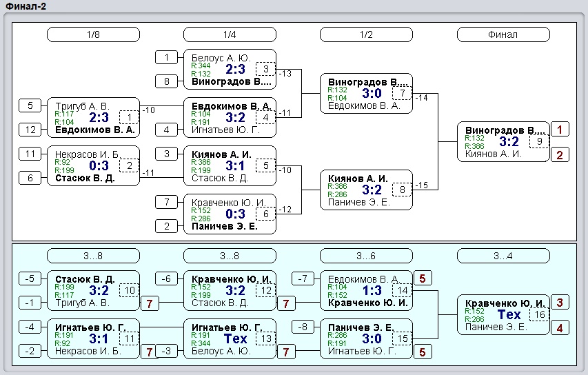588x375 pixels.
Task: Select the 'Финал-2' bracket title
Action: (26, 6)
